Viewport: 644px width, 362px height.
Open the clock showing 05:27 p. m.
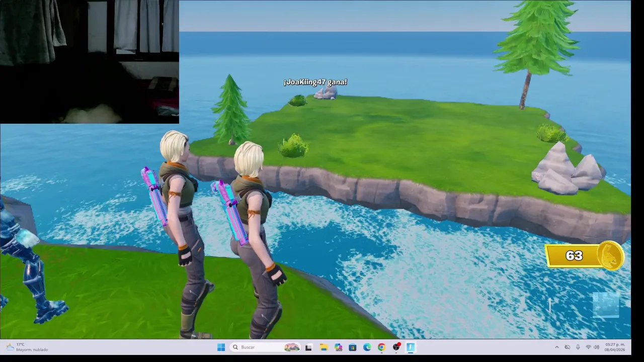tap(615, 347)
